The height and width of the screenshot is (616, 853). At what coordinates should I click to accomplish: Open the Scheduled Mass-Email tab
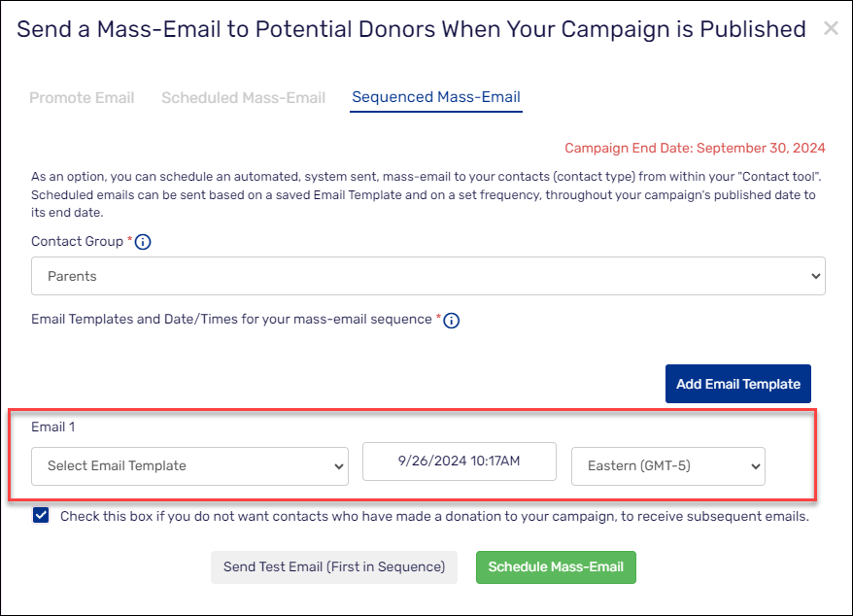coord(243,97)
